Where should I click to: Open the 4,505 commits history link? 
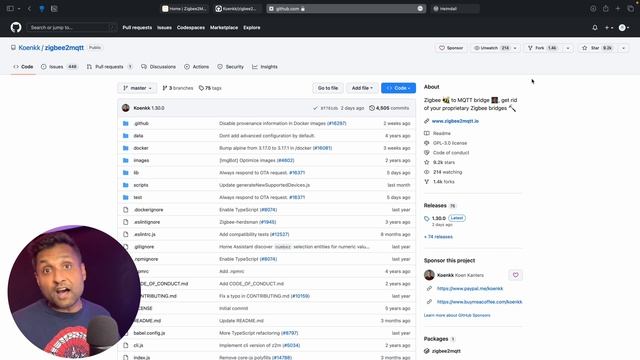[389, 108]
